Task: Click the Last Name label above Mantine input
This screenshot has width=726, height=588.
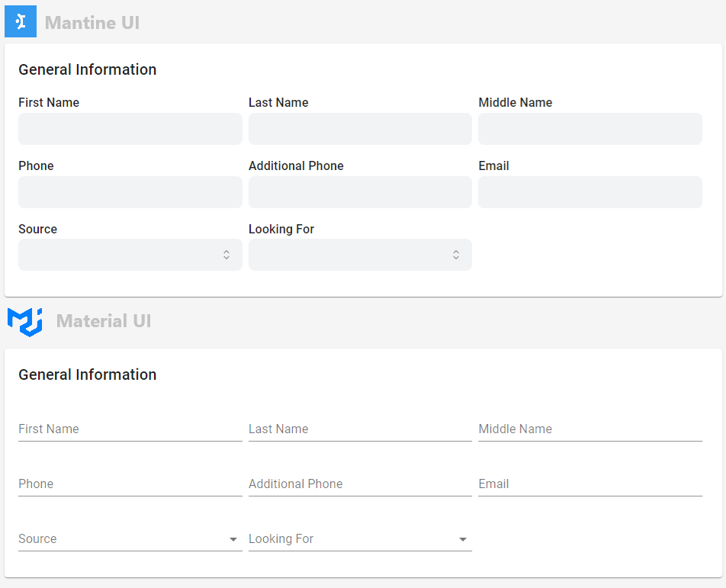Action: click(278, 102)
